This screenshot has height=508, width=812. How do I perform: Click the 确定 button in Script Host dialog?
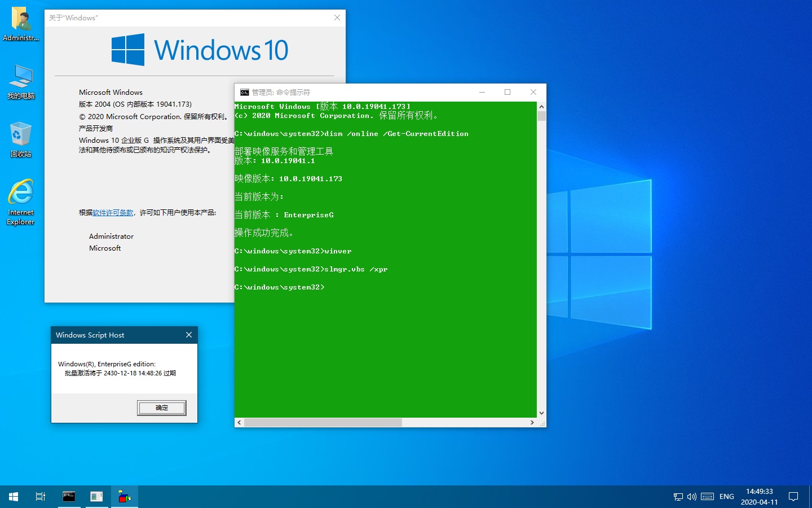point(161,408)
